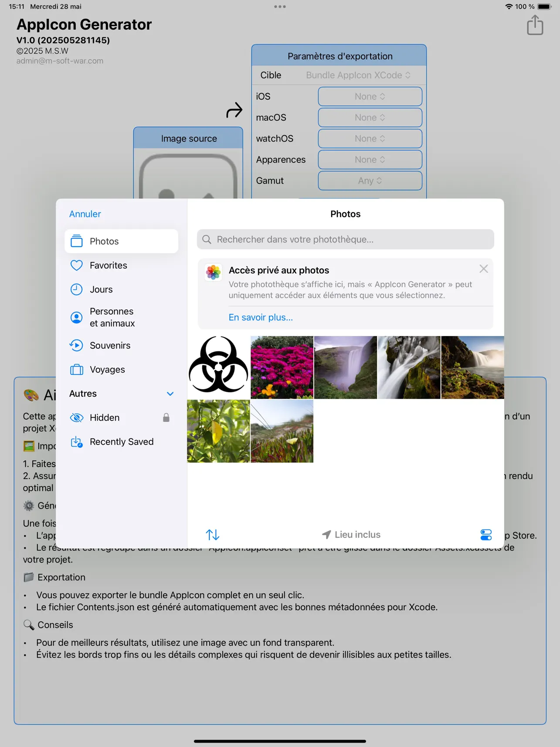Tap the sort order arrows icon
Screen dimensions: 560x747
click(x=212, y=535)
